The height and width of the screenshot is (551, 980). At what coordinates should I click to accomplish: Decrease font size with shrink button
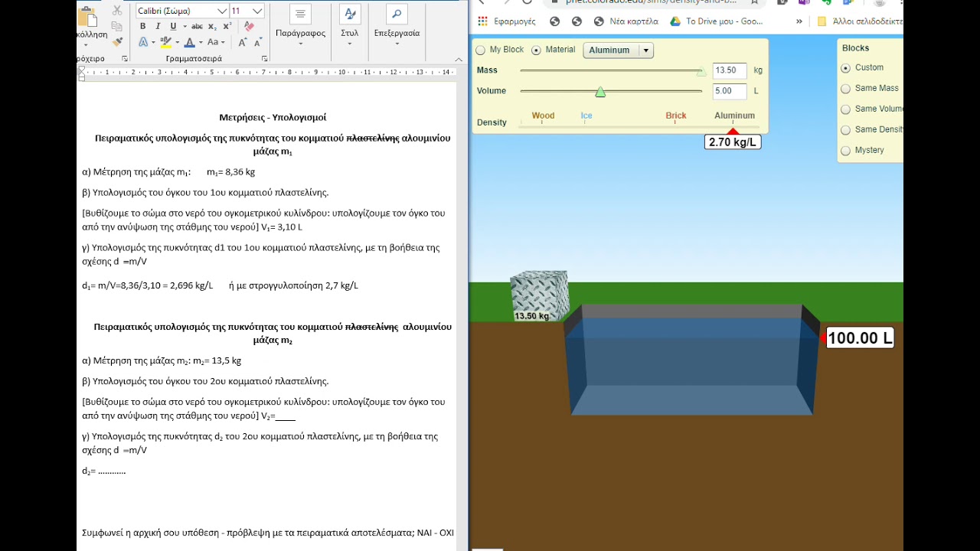coord(260,43)
